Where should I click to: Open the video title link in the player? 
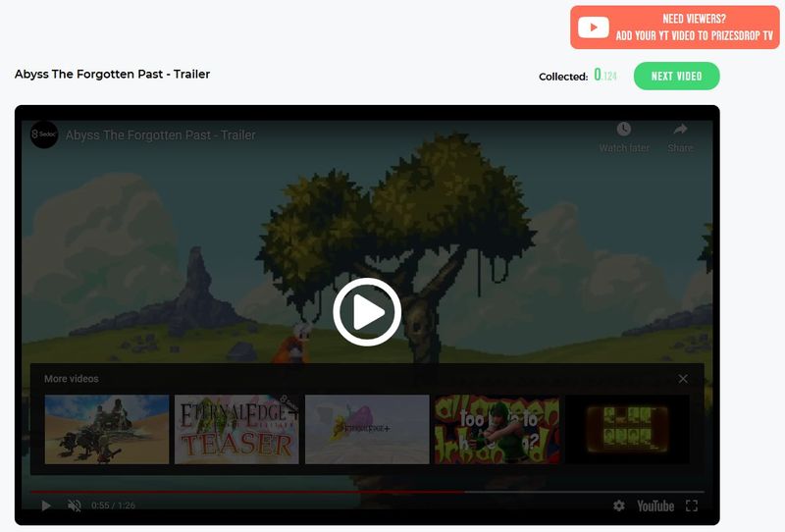pos(161,135)
